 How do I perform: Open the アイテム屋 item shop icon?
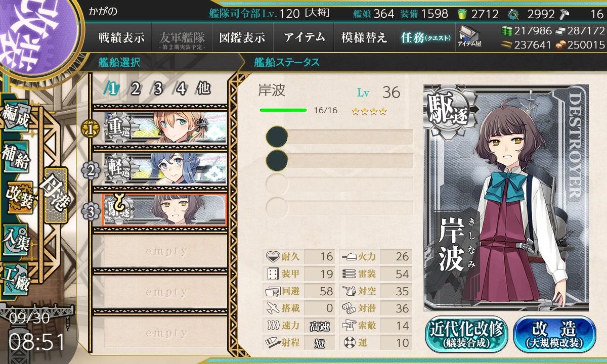[x=469, y=36]
